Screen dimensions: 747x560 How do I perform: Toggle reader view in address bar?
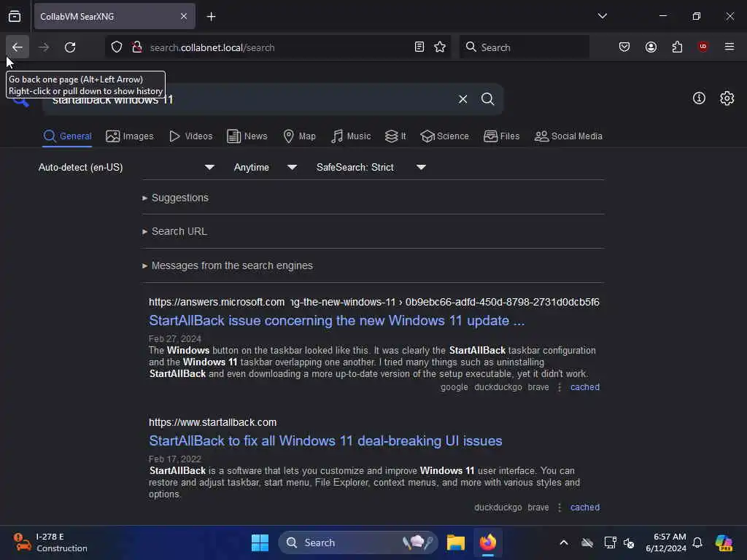(419, 47)
